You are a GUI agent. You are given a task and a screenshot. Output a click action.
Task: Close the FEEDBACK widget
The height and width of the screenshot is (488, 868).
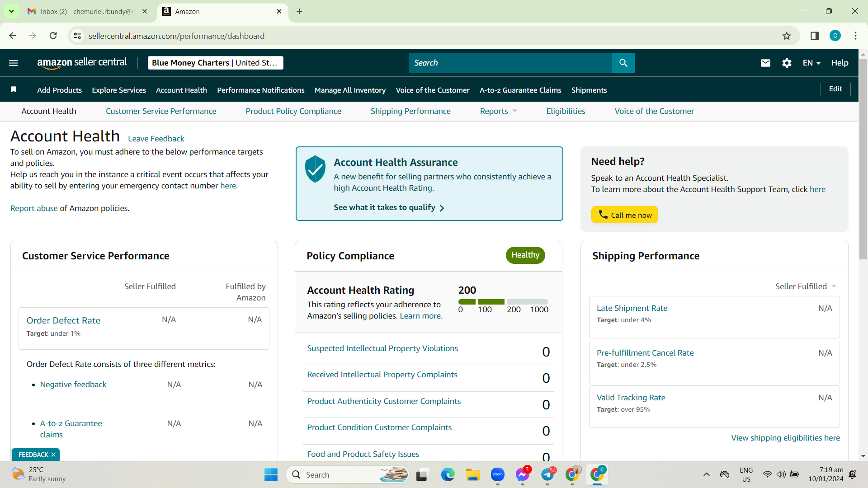pyautogui.click(x=53, y=455)
